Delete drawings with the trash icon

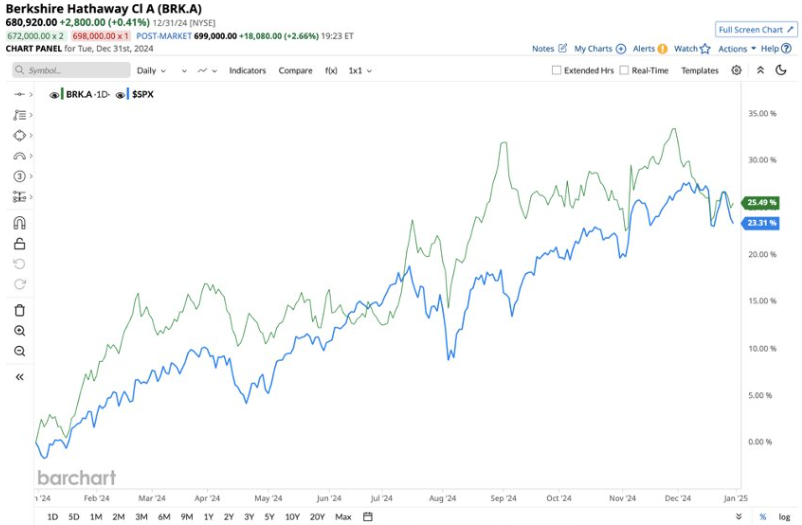pyautogui.click(x=19, y=310)
